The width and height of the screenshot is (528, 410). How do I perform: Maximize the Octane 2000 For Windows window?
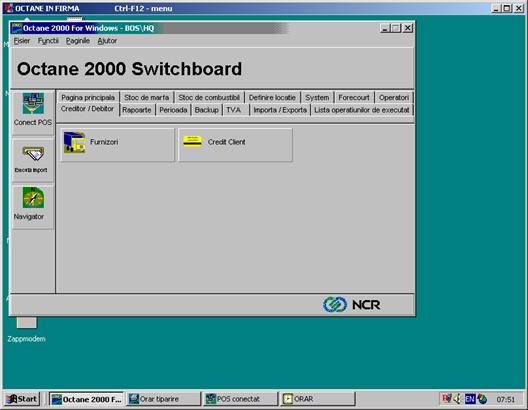pos(396,28)
